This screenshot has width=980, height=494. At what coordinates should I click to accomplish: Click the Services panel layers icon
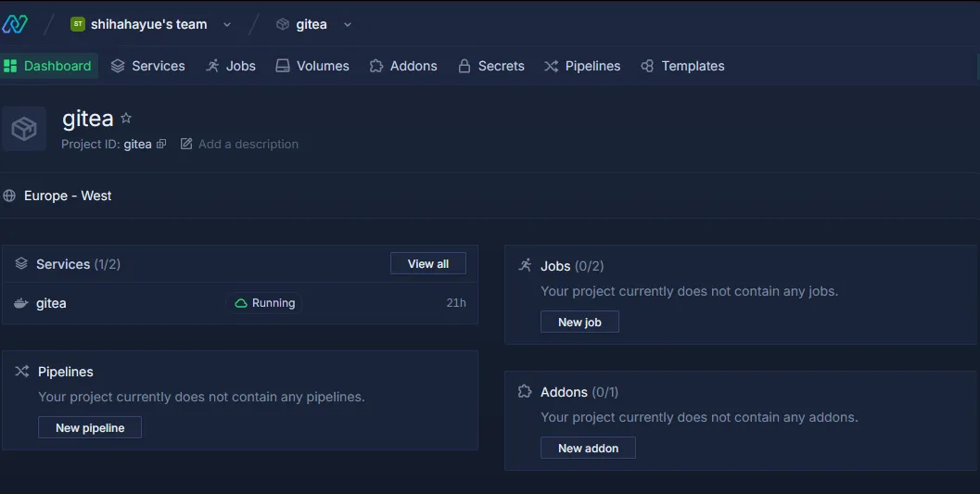tap(21, 263)
